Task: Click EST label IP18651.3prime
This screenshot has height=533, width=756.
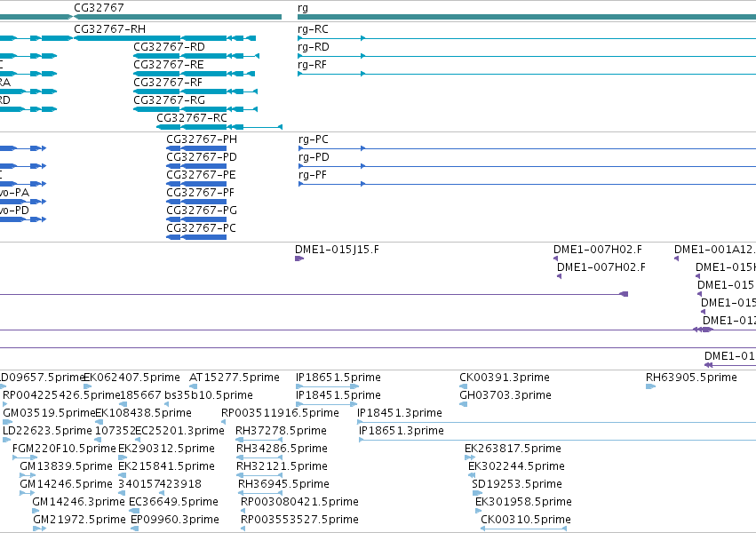Action: pyautogui.click(x=402, y=431)
